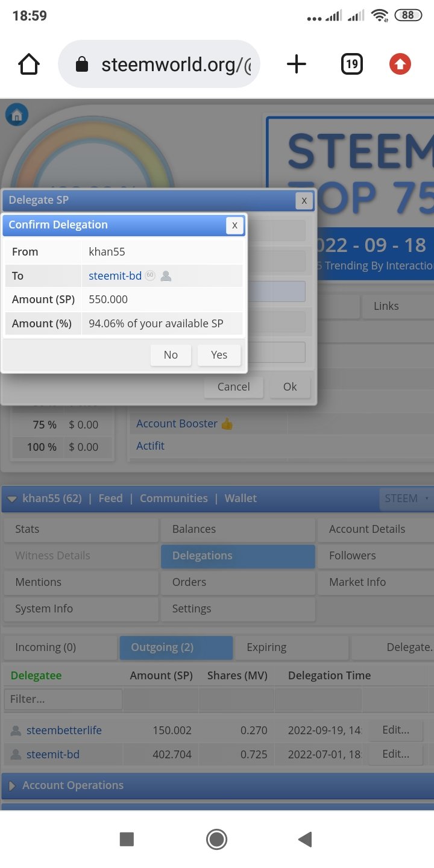Tap the red update arrow icon
Image resolution: width=434 pixels, height=868 pixels.
tap(400, 64)
